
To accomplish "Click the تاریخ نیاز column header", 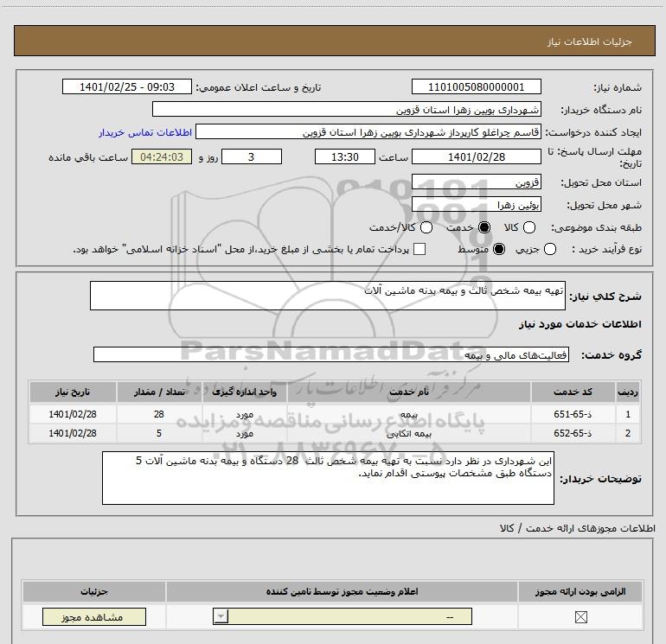I will [73, 392].
